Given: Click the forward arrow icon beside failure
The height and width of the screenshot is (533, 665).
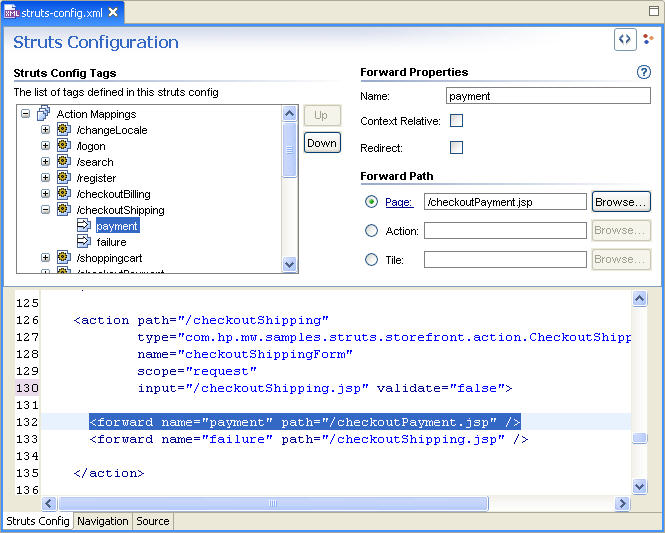Looking at the screenshot, I should pyautogui.click(x=84, y=241).
